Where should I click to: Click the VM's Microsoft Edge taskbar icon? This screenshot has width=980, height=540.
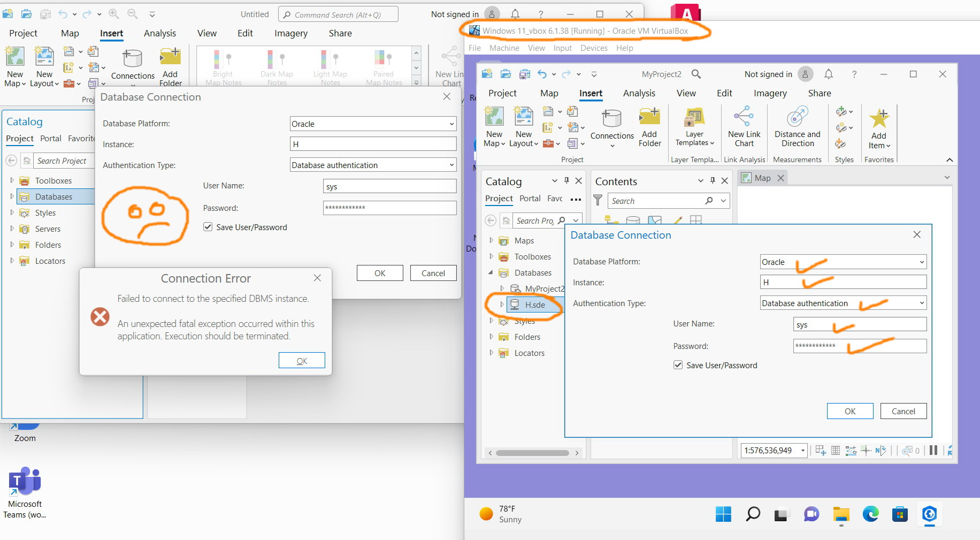coord(870,514)
